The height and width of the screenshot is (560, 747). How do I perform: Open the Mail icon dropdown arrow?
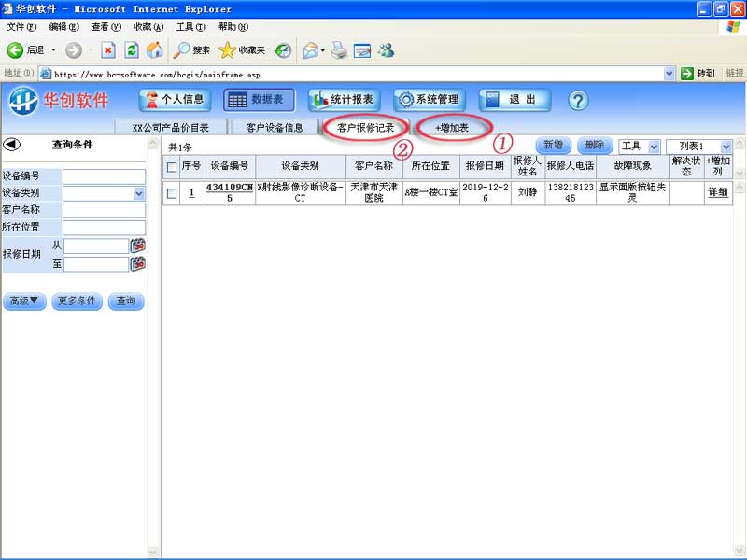[x=322, y=50]
